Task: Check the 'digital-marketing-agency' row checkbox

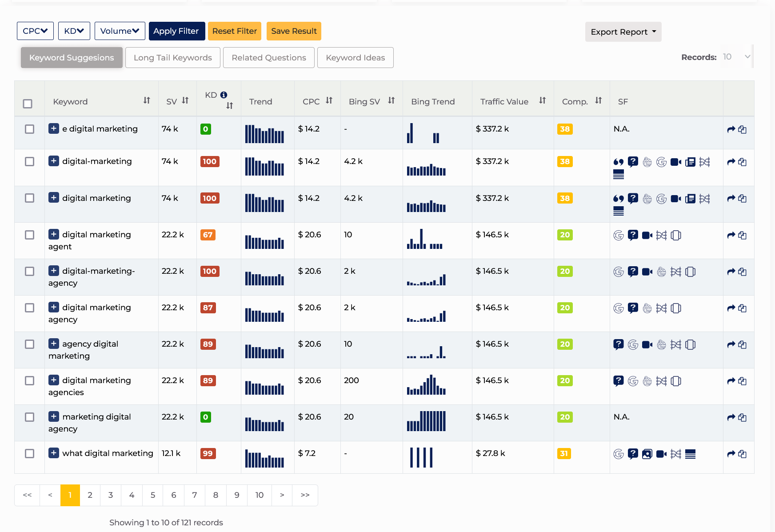Action: pos(29,271)
